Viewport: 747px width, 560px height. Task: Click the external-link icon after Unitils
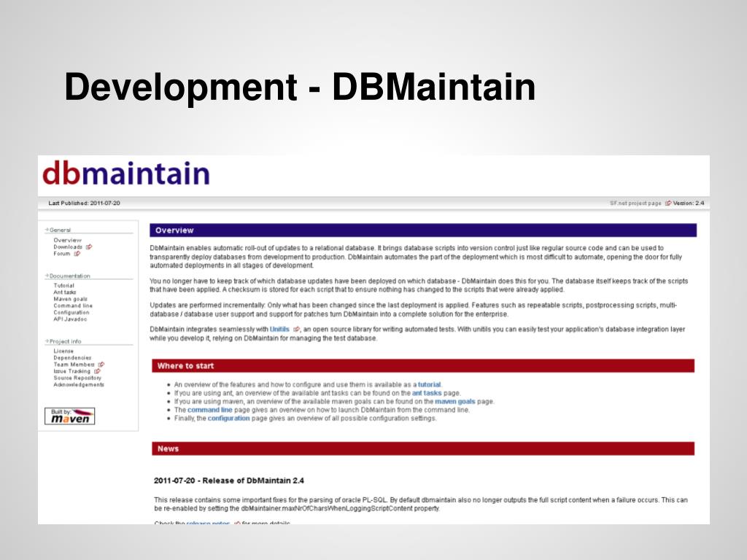tap(296, 329)
